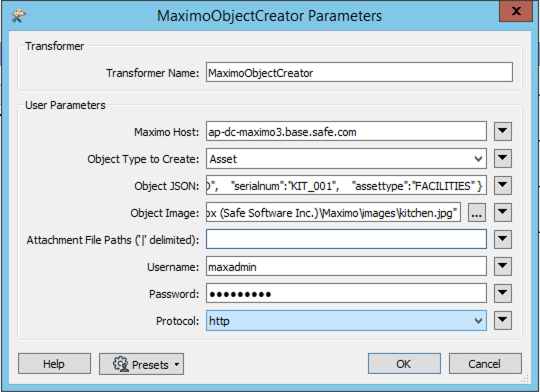Open Object Type to Create arrow menu

503,158
